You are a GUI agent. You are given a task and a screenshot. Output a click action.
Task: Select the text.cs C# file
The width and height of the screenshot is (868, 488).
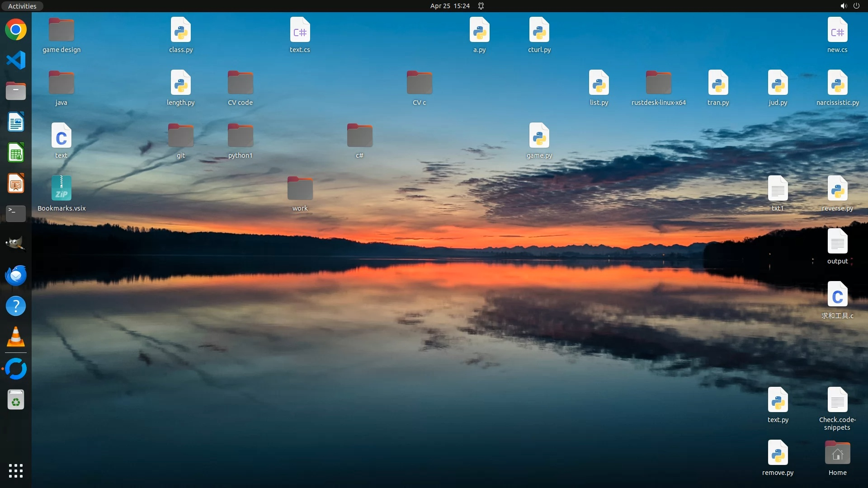[x=300, y=30]
